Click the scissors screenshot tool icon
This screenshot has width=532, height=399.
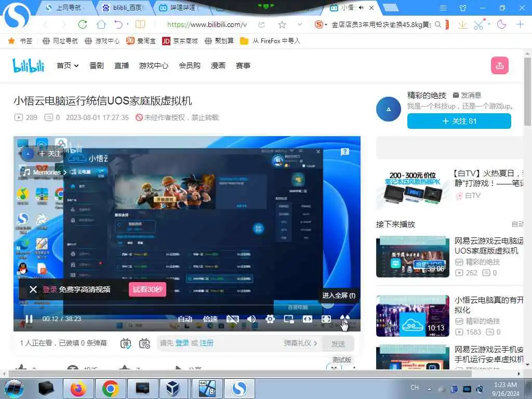point(478,24)
